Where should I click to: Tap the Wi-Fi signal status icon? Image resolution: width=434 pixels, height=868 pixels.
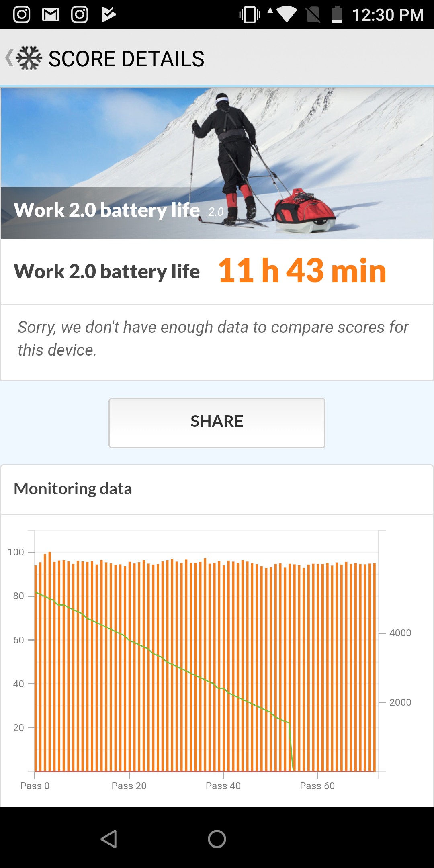286,15
